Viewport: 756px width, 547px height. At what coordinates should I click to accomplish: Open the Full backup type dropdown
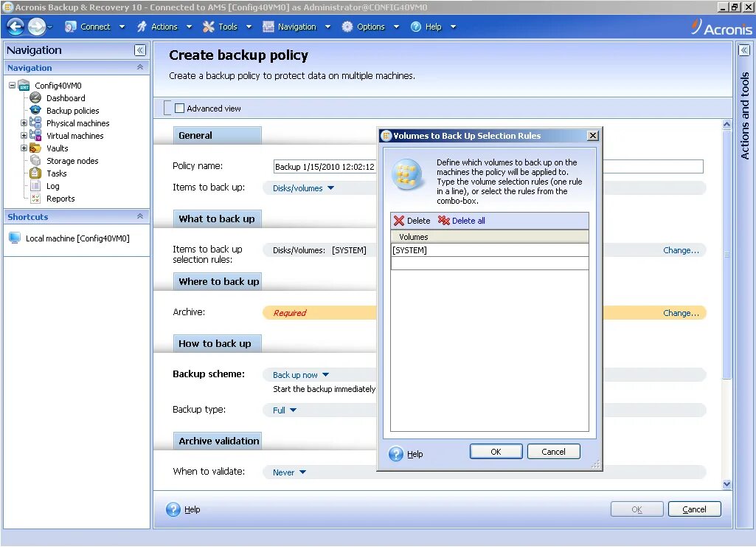[285, 410]
